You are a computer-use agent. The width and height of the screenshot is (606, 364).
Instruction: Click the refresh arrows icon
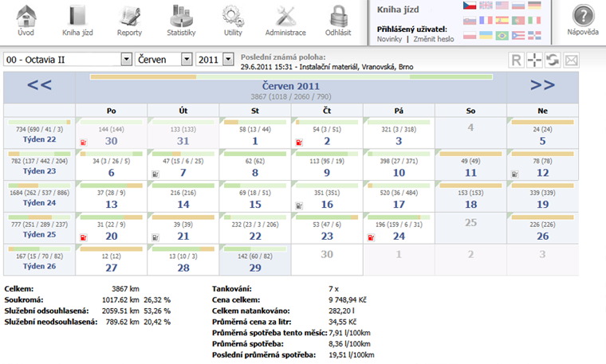pos(553,60)
